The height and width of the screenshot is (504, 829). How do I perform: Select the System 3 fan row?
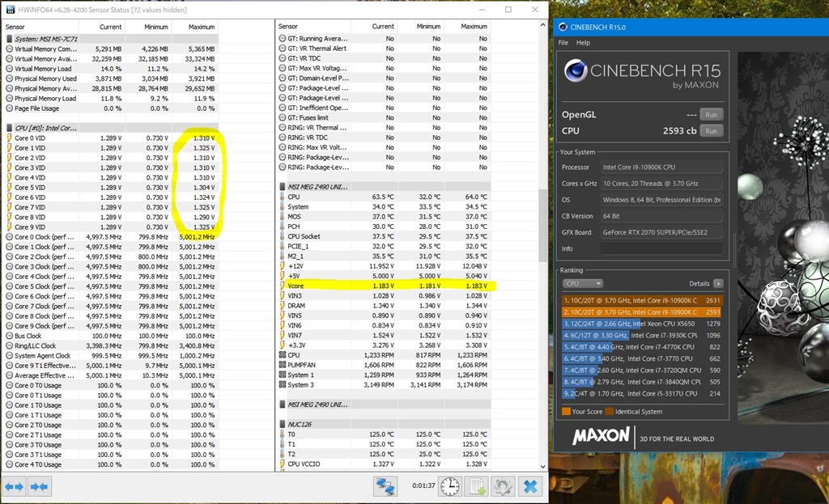(x=384, y=384)
